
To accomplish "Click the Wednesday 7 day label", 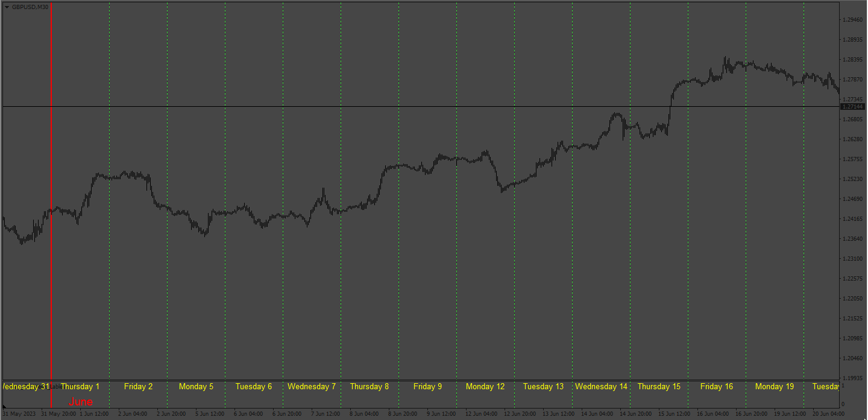I will pyautogui.click(x=312, y=386).
